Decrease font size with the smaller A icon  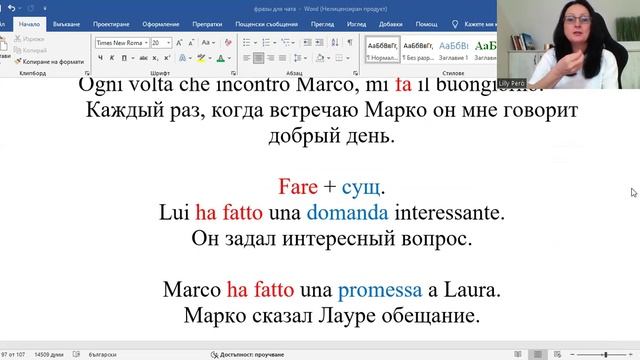tap(191, 42)
